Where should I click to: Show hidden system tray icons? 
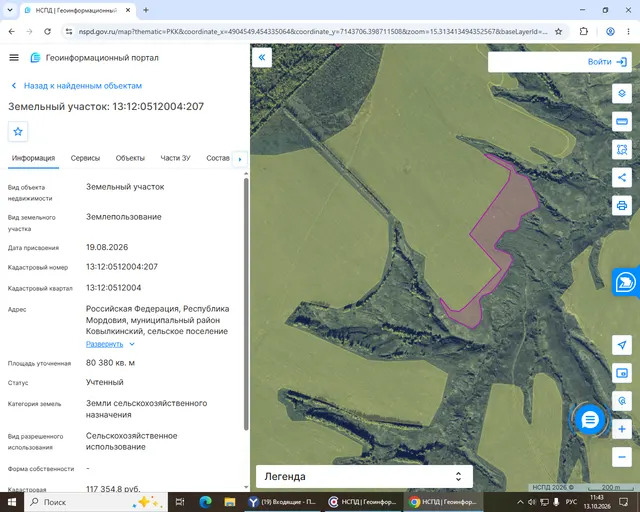tap(520, 502)
